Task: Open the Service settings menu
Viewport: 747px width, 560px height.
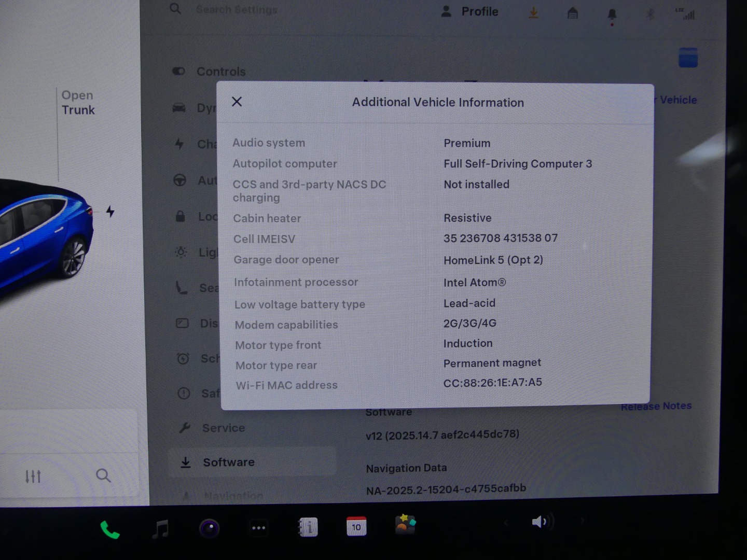Action: [223, 428]
